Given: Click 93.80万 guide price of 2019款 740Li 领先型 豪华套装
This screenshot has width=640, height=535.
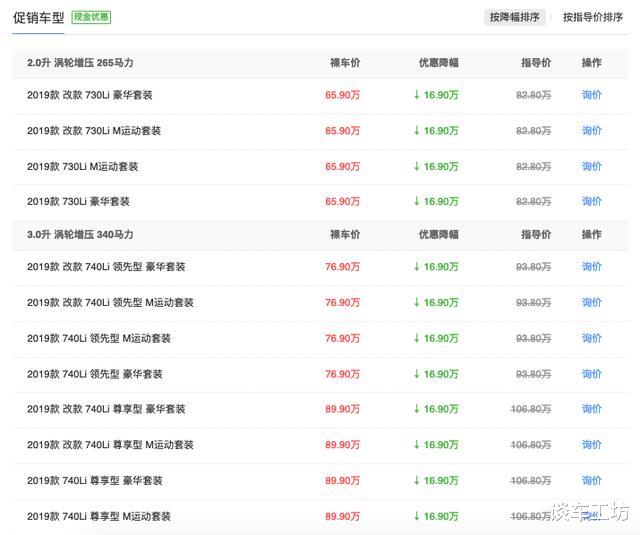Looking at the screenshot, I should [533, 374].
